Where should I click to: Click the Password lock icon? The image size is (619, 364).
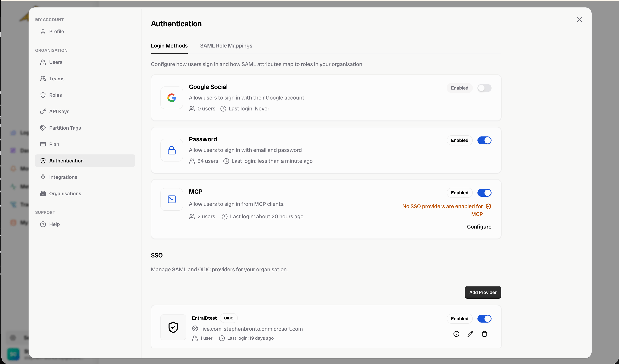point(172,150)
